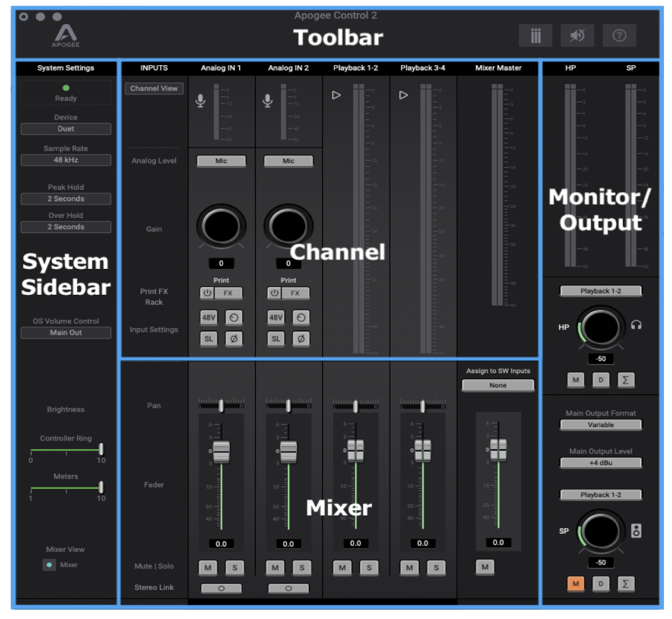This screenshot has width=672, height=619.
Task: Click the Analog IN 1 pan slider
Action: pyautogui.click(x=221, y=405)
